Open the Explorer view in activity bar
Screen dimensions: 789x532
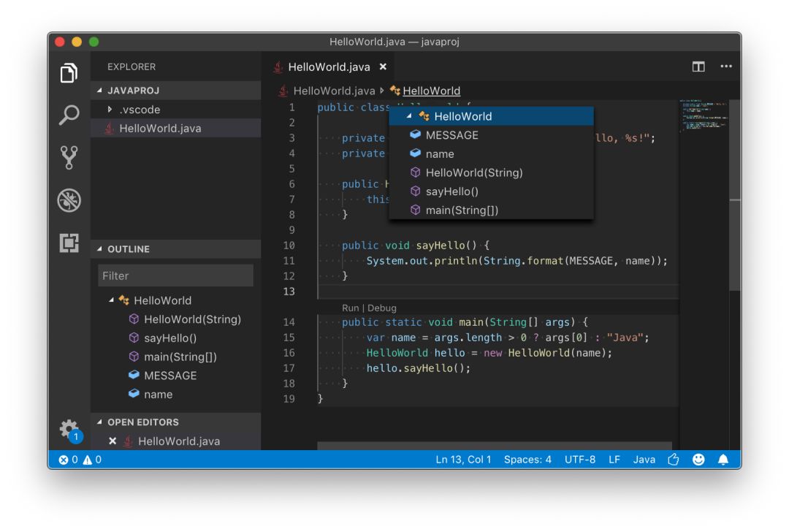pyautogui.click(x=69, y=73)
